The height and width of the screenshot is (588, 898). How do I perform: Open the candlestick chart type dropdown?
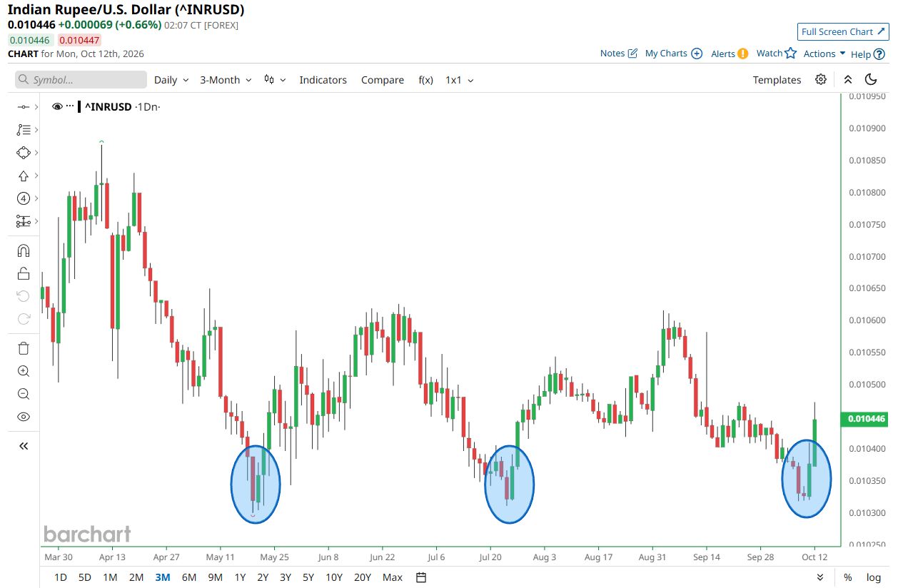pos(275,80)
